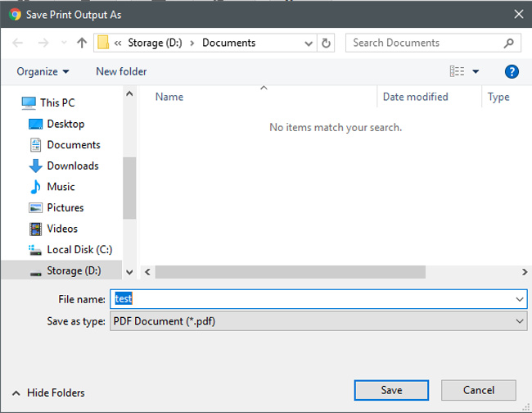Open the blue Help question icon
532x413 pixels.
pyautogui.click(x=512, y=72)
